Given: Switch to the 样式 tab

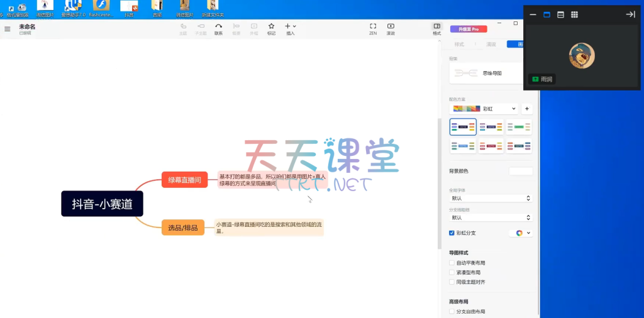Looking at the screenshot, I should 459,45.
